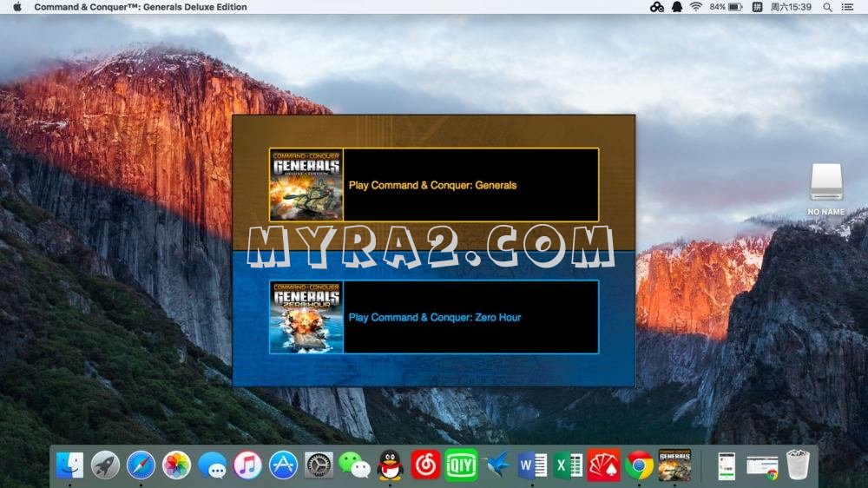Click the Generals Deluxe Edition box art thumbnail
Screen dimensions: 868x488
[x=306, y=185]
